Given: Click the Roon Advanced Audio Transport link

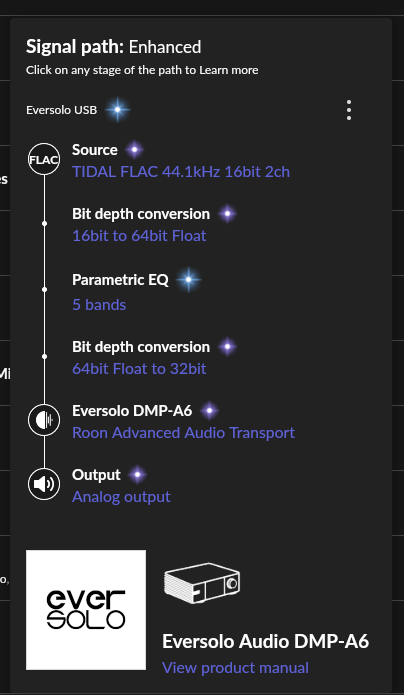Looking at the screenshot, I should 183,433.
